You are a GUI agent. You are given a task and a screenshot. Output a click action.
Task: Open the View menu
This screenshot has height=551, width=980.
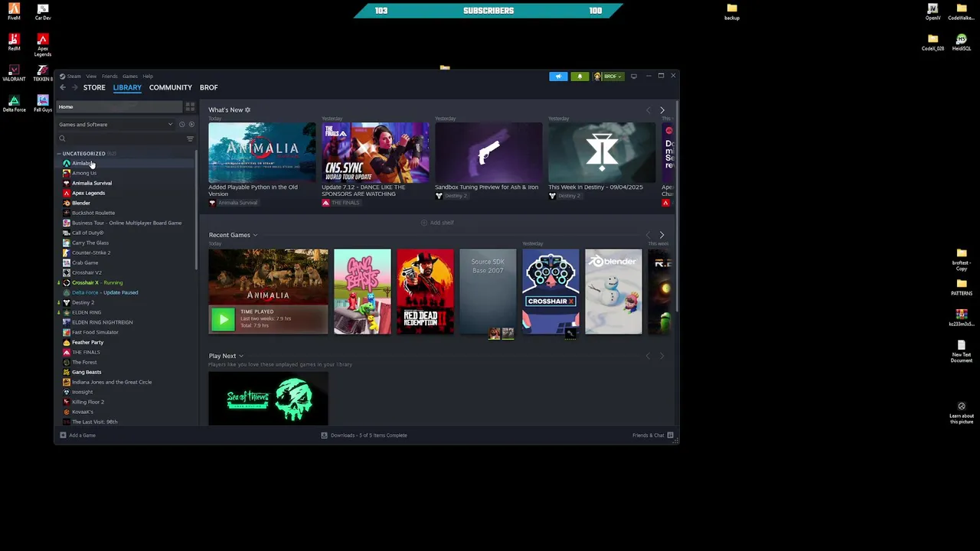tap(91, 77)
